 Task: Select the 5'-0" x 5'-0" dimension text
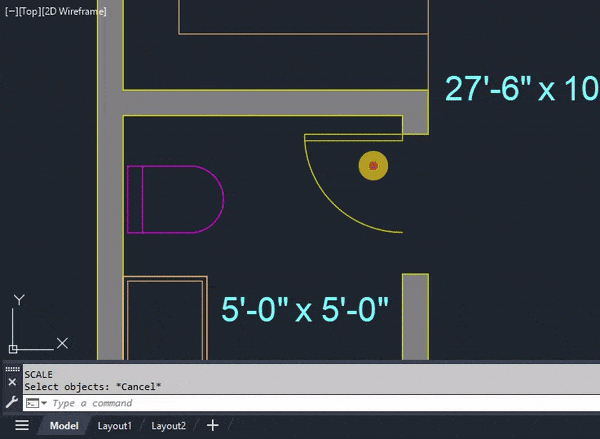point(305,309)
